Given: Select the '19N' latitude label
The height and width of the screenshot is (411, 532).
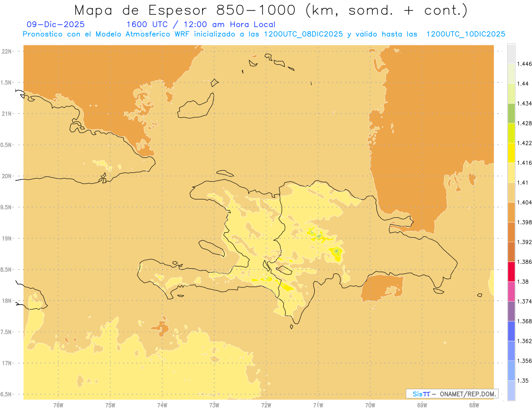Looking at the screenshot, I should (x=7, y=238).
